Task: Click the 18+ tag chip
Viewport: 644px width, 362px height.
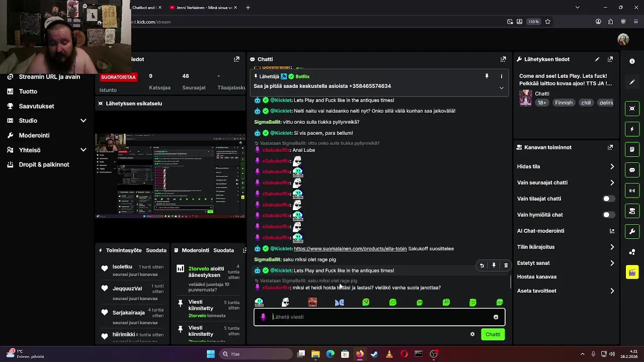Action: (x=542, y=103)
